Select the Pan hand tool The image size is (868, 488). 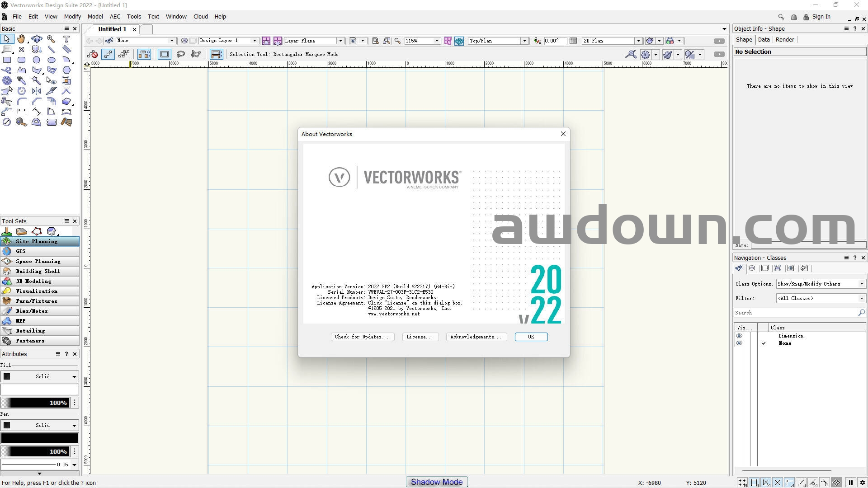click(x=21, y=39)
